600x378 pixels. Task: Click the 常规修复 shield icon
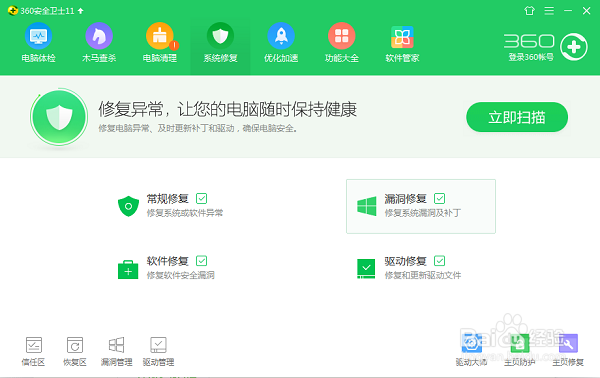pyautogui.click(x=128, y=206)
